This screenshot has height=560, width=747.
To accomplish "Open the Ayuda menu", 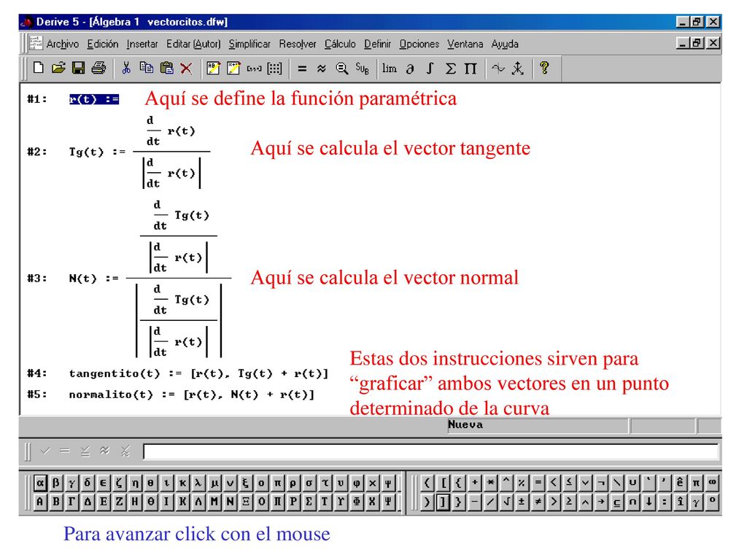I will [x=505, y=44].
